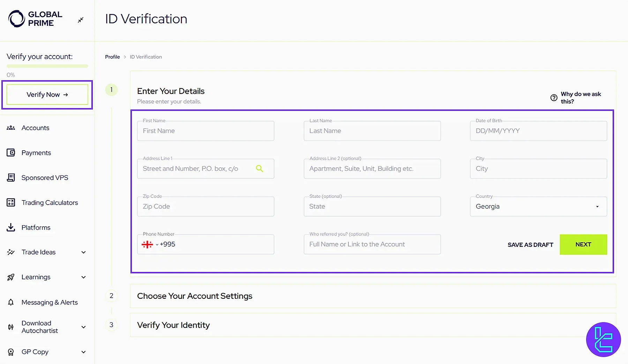Open the Platforms download section
The height and width of the screenshot is (364, 628).
pyautogui.click(x=11, y=227)
